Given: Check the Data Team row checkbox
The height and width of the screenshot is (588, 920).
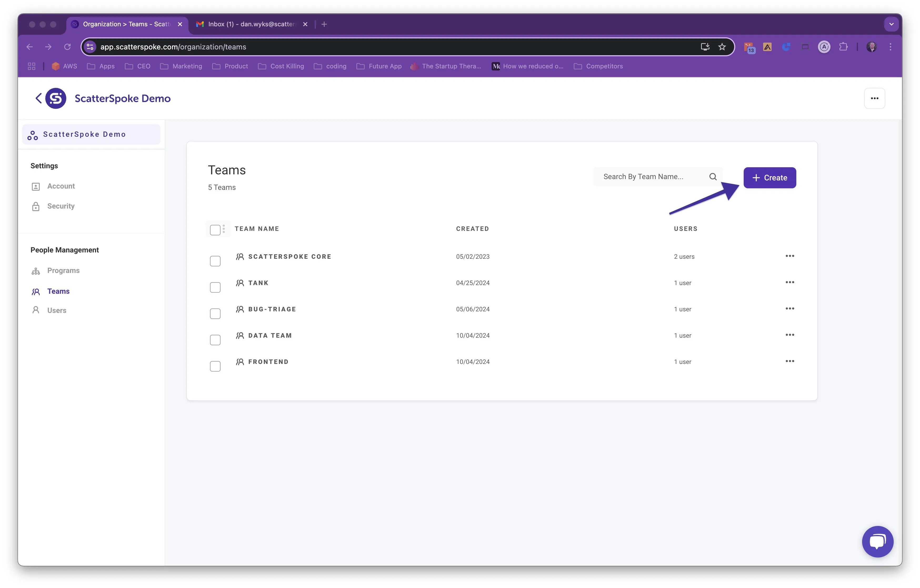Looking at the screenshot, I should [x=215, y=340].
